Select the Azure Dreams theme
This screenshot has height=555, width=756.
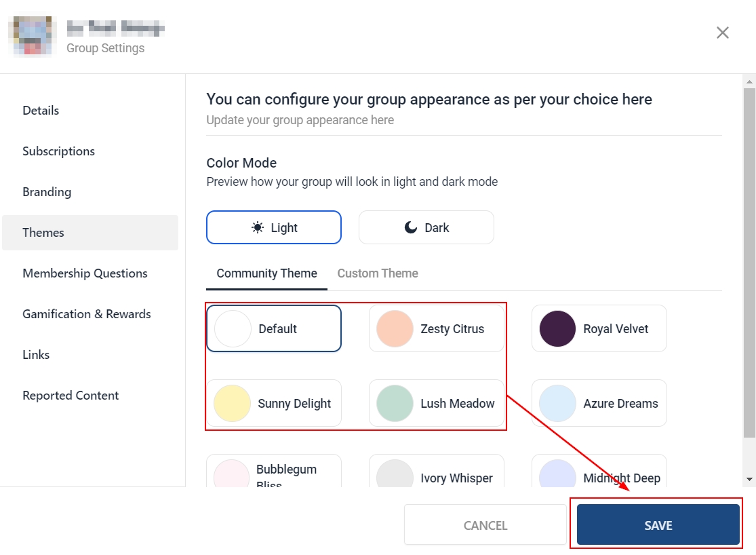599,403
